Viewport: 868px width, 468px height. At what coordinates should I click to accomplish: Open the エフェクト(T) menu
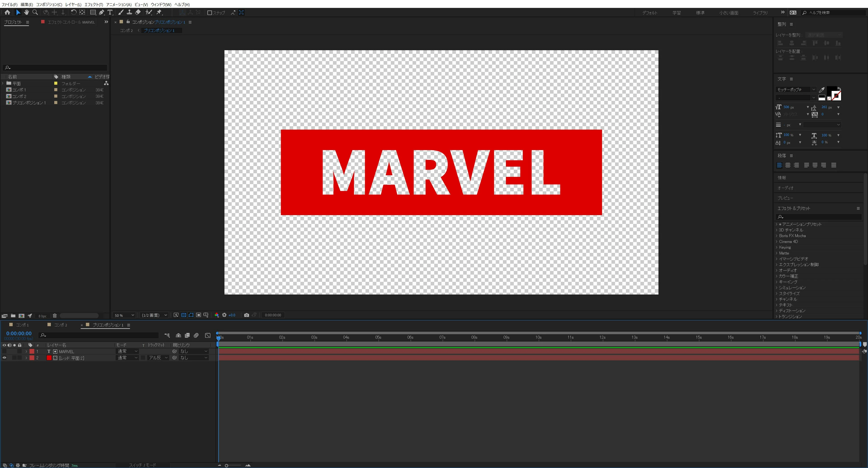[93, 4]
